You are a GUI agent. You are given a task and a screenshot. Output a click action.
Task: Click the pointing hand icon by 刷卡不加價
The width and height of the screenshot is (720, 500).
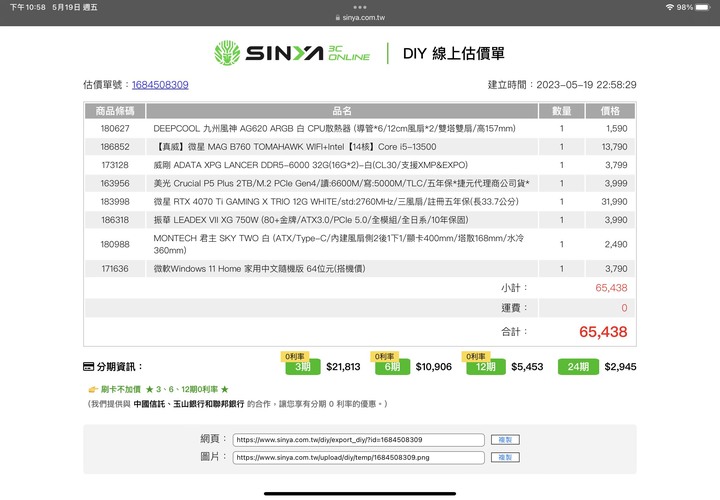93,389
